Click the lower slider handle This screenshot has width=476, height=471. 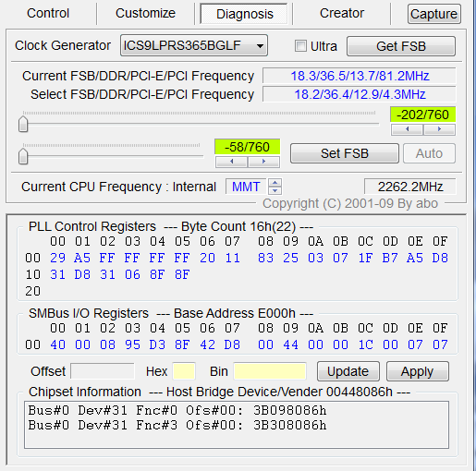23,156
